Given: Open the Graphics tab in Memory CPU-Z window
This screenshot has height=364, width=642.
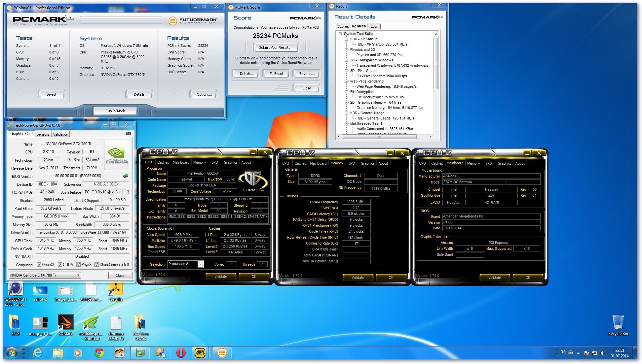Looking at the screenshot, I should [x=367, y=163].
